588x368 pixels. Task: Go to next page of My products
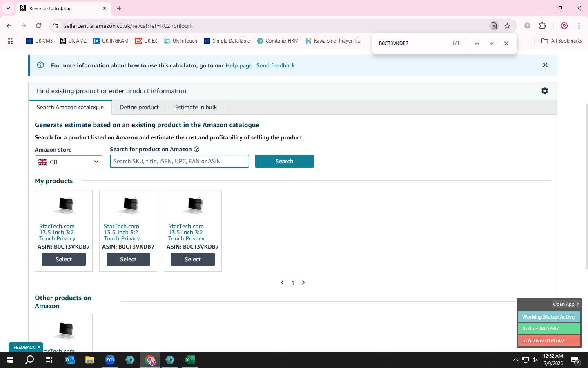pyautogui.click(x=303, y=283)
